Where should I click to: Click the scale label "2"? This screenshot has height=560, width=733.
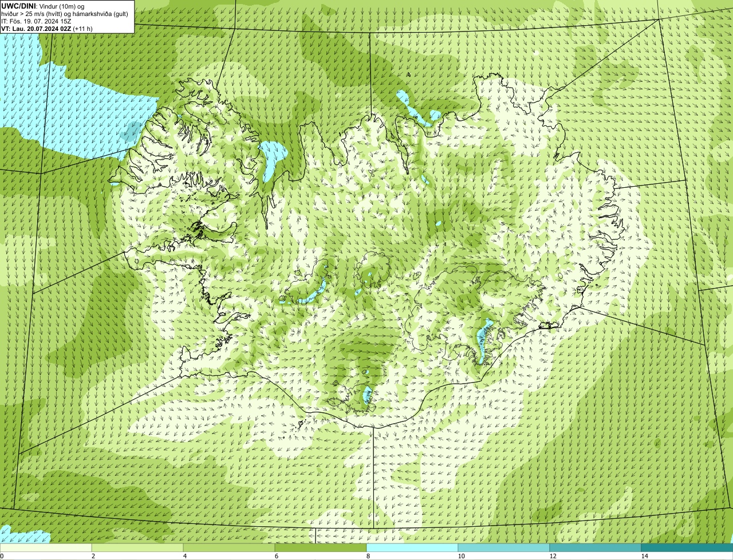point(93,556)
